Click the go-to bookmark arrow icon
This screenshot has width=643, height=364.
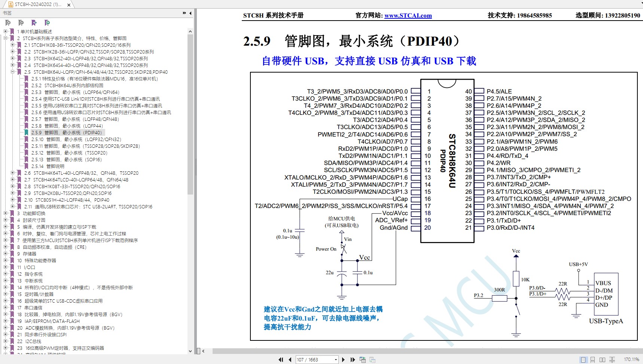(x=34, y=23)
